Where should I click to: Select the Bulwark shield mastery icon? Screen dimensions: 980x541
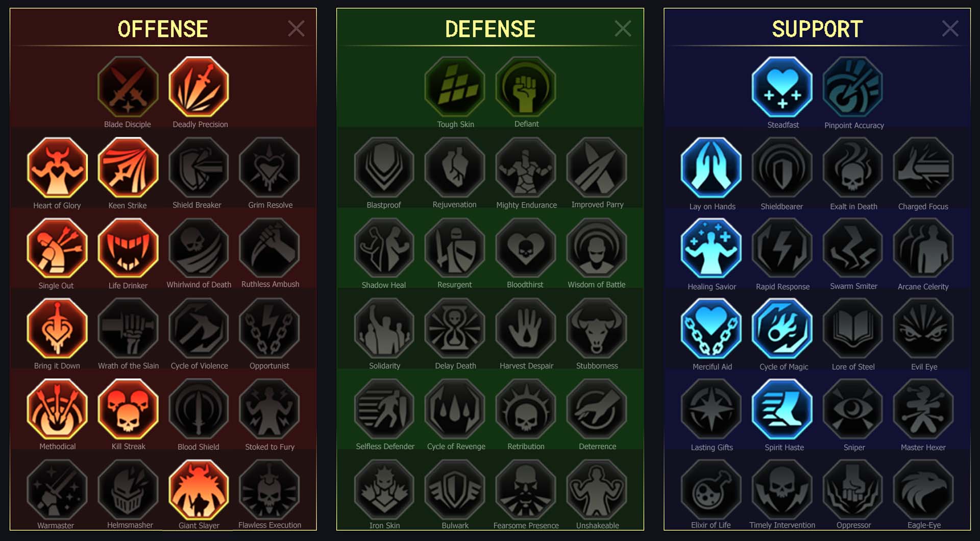click(x=455, y=489)
